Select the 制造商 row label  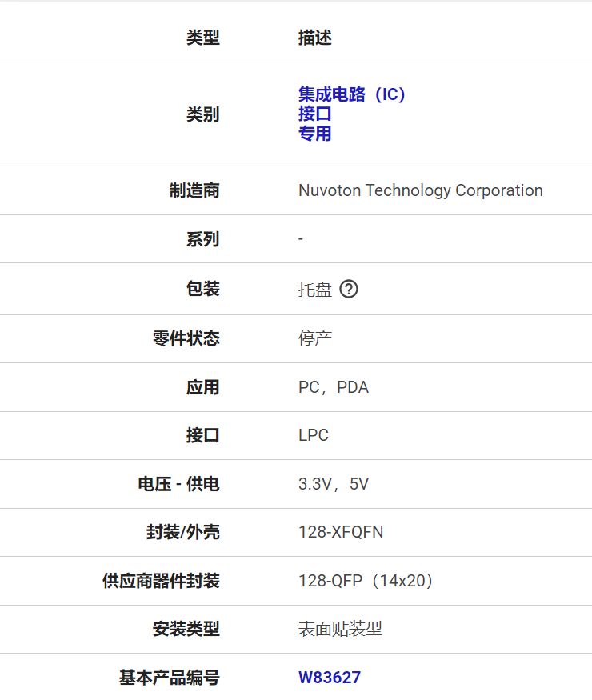[x=194, y=190]
